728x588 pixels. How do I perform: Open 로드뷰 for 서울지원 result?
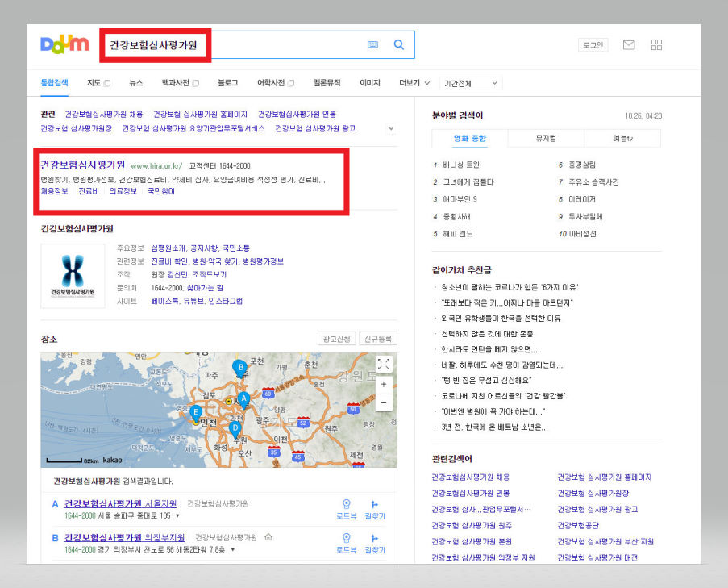(x=347, y=510)
